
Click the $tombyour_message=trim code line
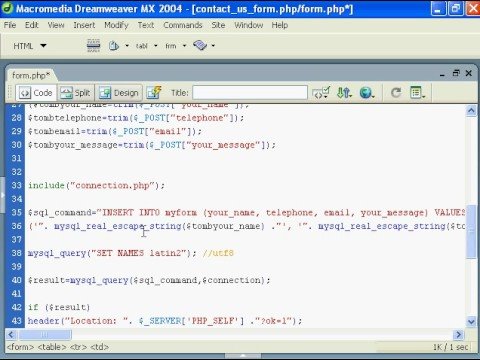152,145
